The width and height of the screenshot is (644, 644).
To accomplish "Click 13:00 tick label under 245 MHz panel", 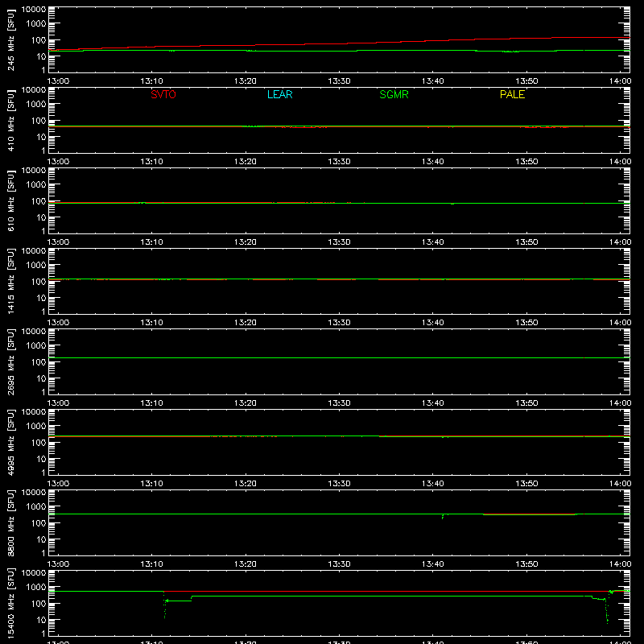I will point(58,81).
